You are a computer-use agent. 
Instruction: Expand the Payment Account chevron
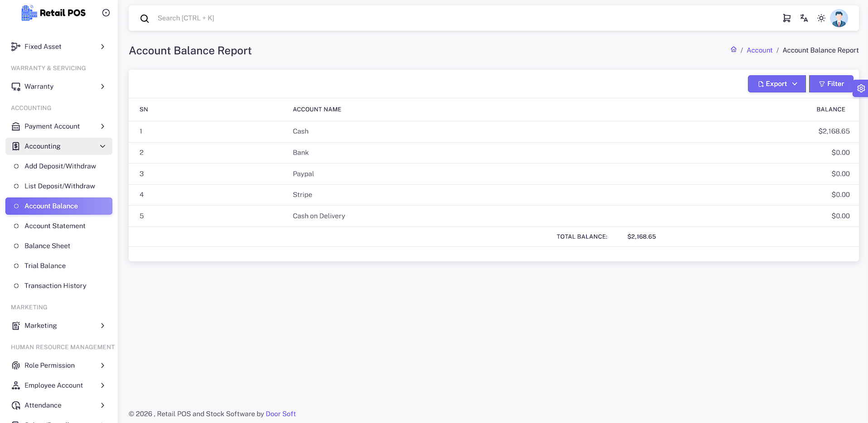(103, 126)
